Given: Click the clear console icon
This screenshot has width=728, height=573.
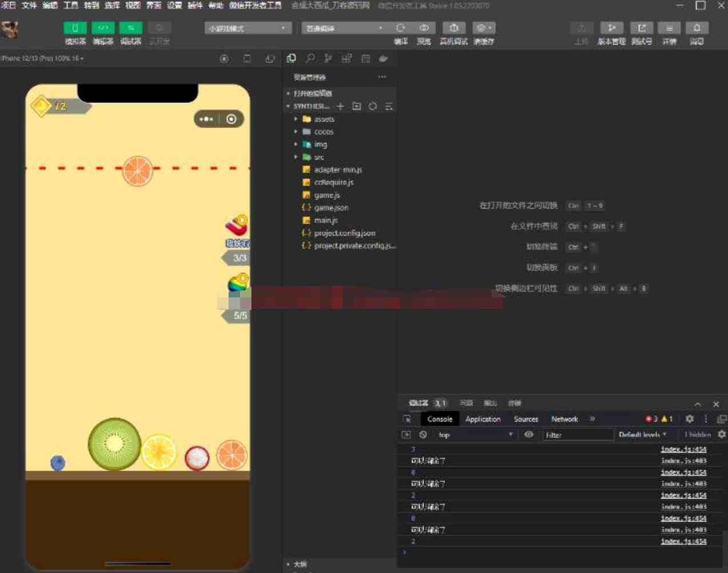Looking at the screenshot, I should 423,435.
